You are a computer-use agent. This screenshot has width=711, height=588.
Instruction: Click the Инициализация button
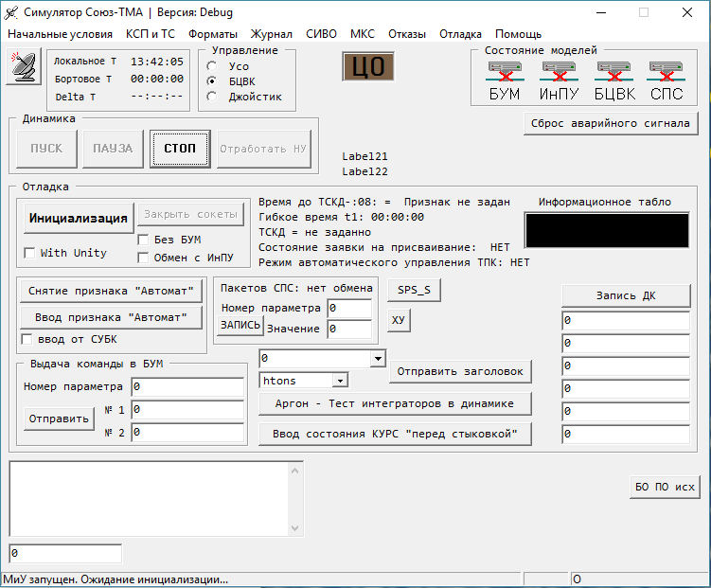point(79,218)
